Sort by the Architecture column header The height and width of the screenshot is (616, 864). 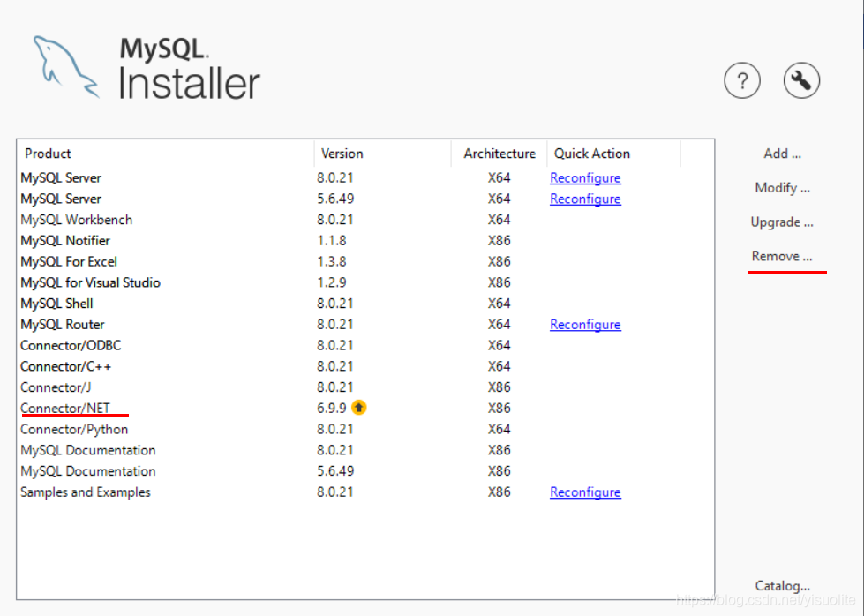499,154
